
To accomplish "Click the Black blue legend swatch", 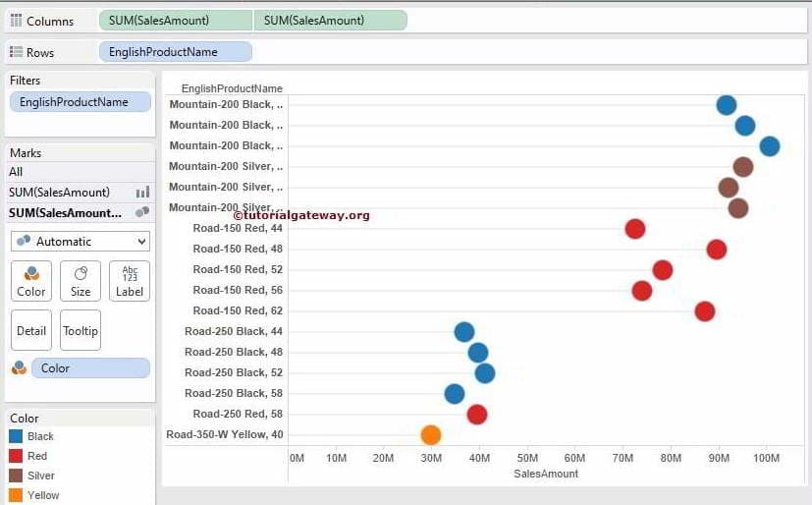I will tap(16, 436).
